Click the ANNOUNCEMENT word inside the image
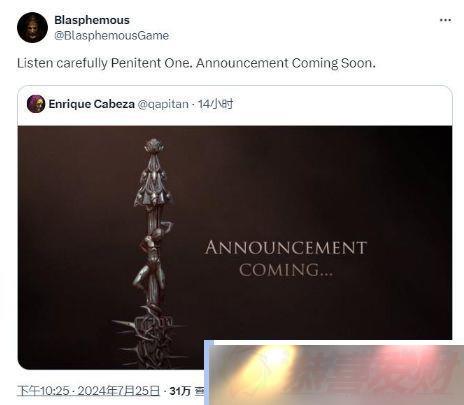464x405 pixels. click(286, 248)
